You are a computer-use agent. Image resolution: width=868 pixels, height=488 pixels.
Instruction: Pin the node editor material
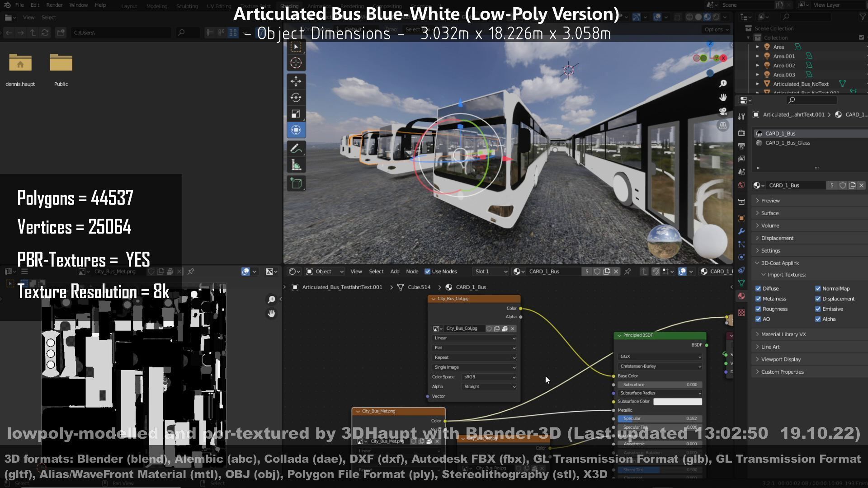point(627,272)
